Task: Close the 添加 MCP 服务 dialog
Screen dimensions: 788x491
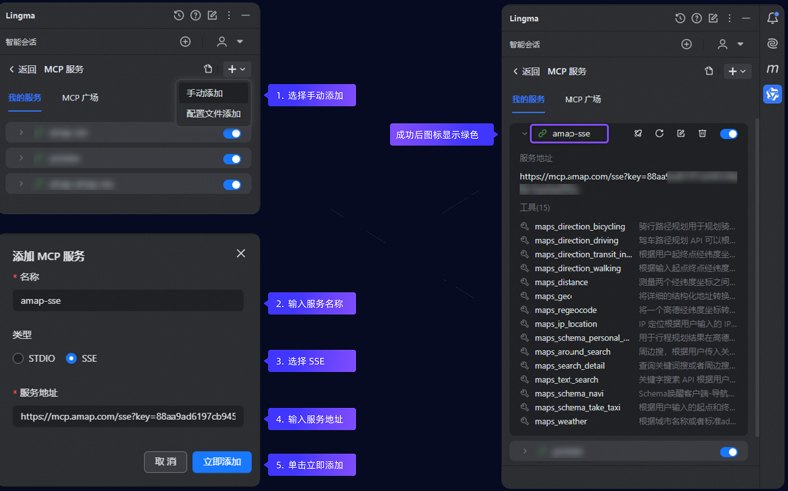Action: coord(241,253)
